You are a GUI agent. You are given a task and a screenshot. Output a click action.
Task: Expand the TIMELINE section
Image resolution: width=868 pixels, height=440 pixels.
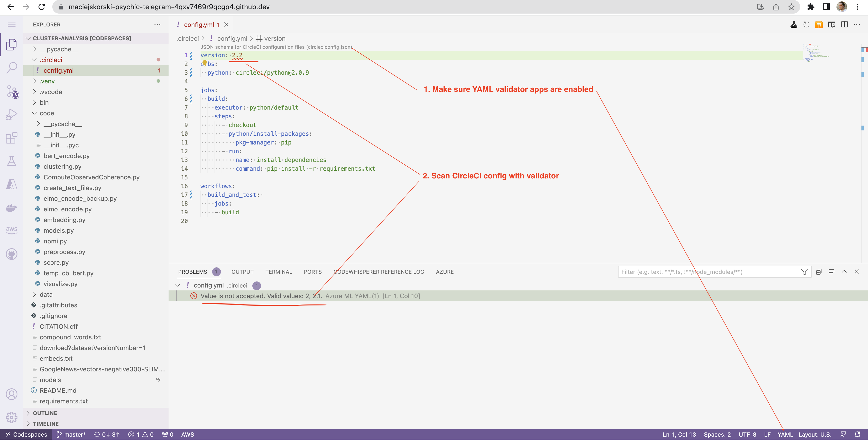click(x=28, y=424)
